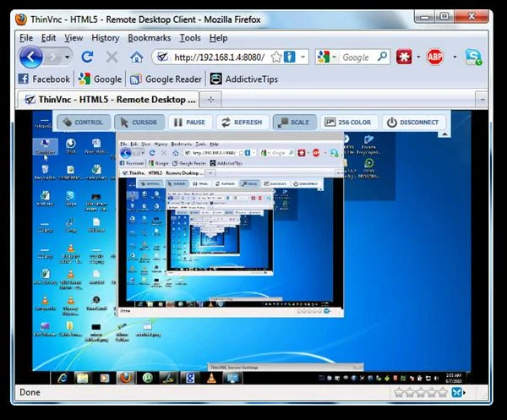
Task: Click the blue info icon in address bar
Action: point(289,57)
